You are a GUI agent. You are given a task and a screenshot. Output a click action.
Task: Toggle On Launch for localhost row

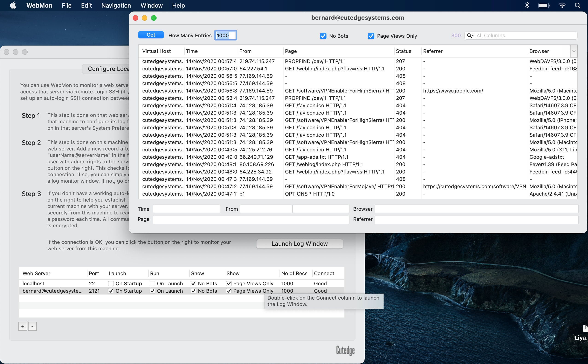152,283
